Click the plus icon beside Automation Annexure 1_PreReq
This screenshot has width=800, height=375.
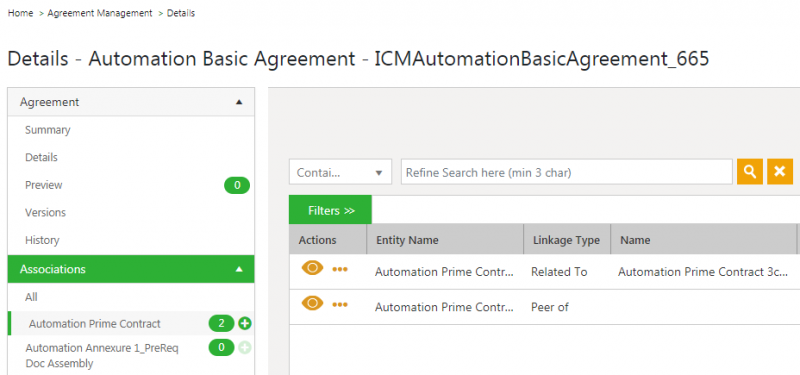point(245,348)
